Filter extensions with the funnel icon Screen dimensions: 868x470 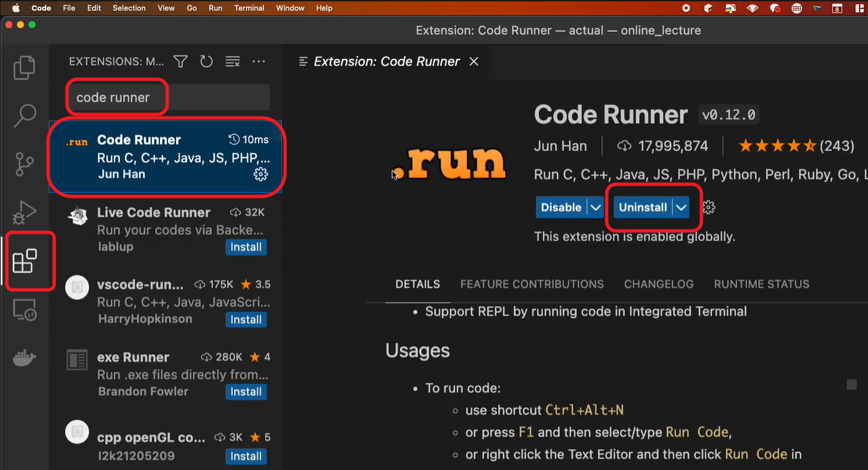point(180,62)
